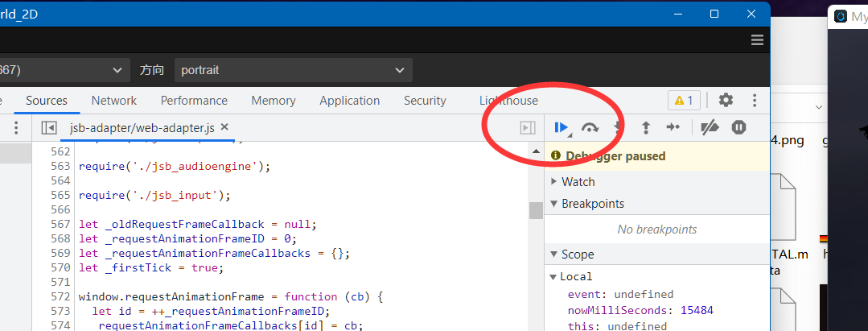Step over next function call
The image size is (868, 331).
(590, 127)
